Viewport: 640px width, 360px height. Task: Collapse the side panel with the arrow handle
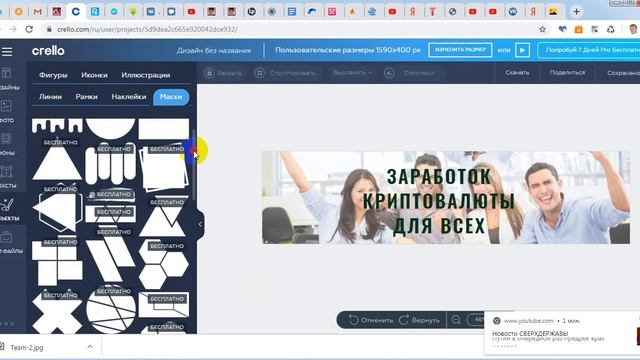(200, 224)
